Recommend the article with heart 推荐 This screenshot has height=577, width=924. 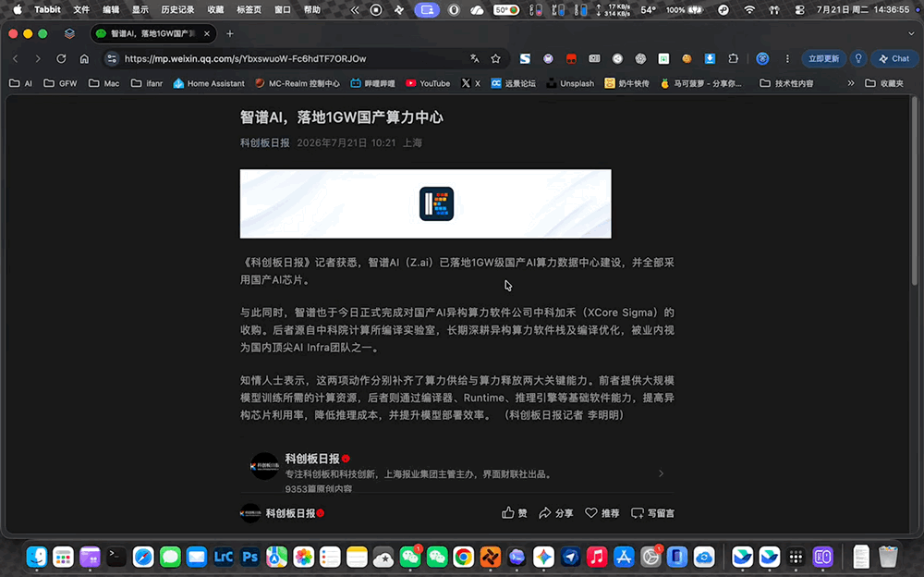pos(602,512)
